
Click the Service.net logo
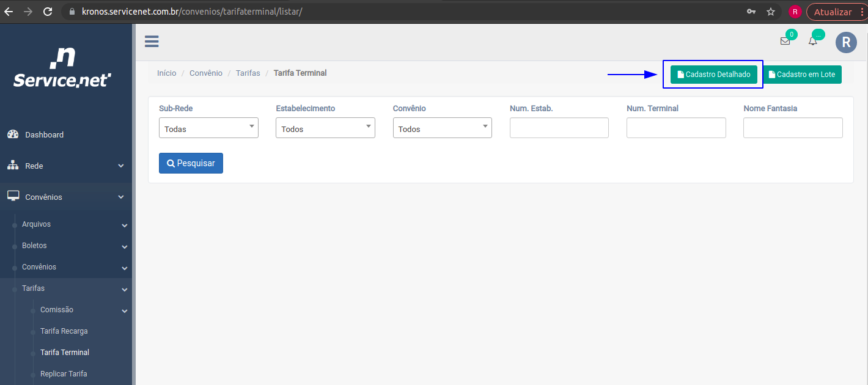click(62, 68)
